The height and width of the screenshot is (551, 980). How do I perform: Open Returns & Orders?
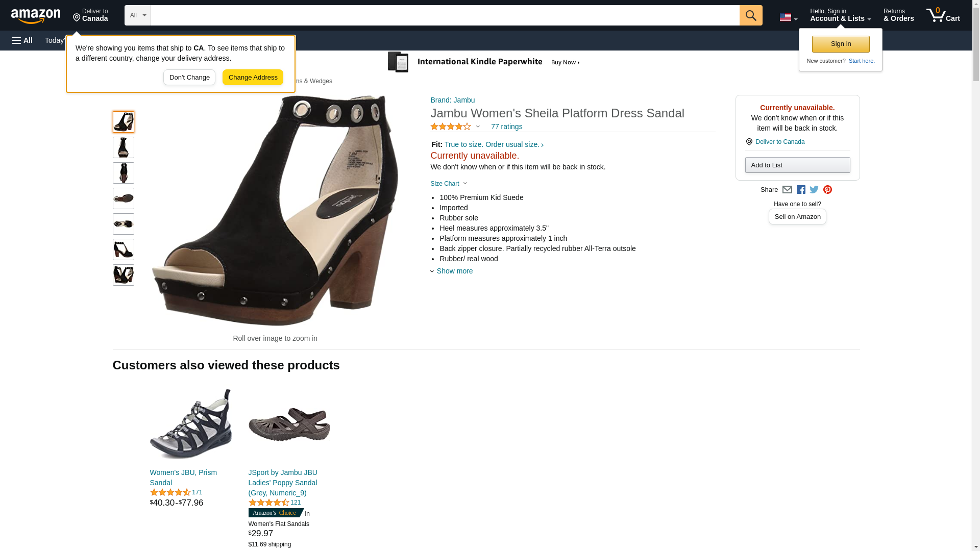[898, 15]
